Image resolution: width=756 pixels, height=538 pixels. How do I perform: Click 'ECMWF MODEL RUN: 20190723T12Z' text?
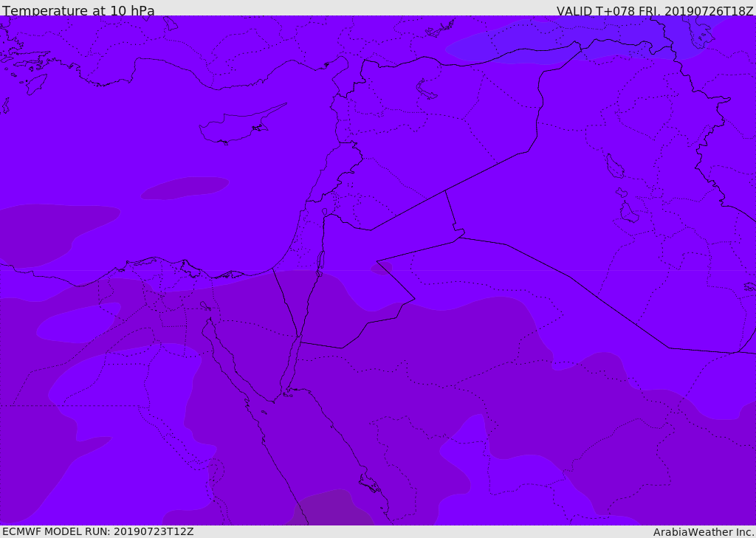coord(98,532)
